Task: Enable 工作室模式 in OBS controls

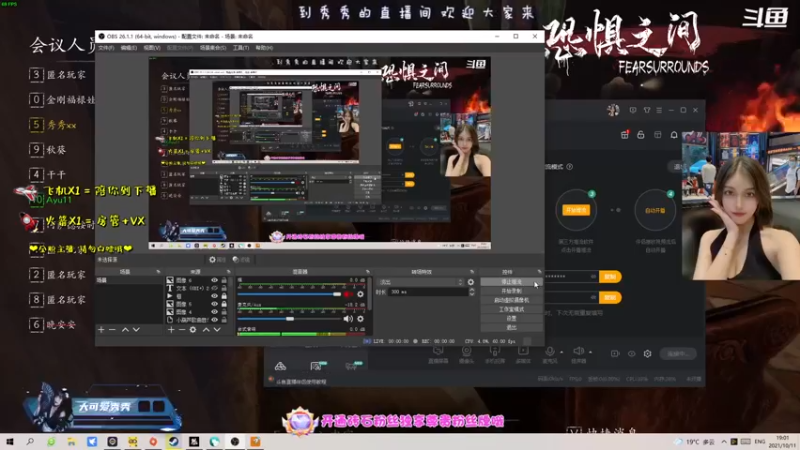Action: coord(511,309)
